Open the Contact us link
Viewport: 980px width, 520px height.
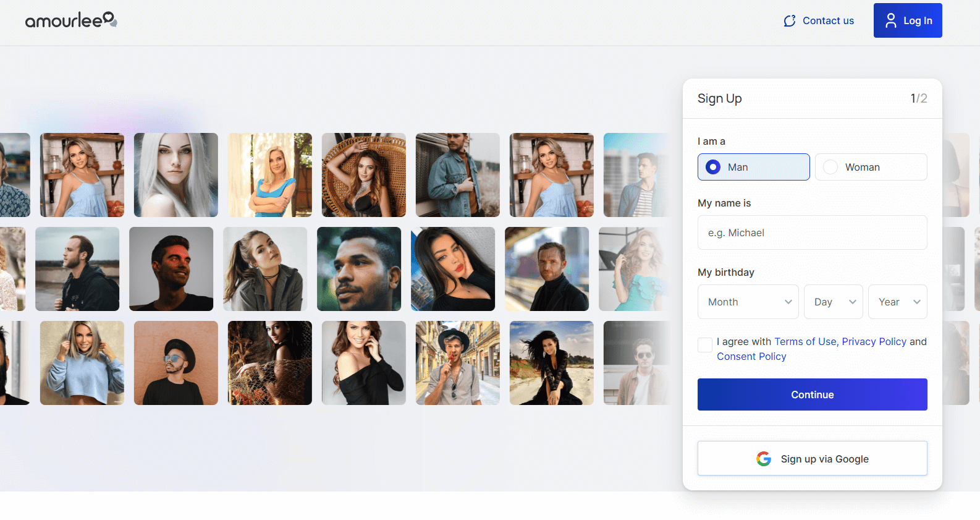[x=828, y=21]
